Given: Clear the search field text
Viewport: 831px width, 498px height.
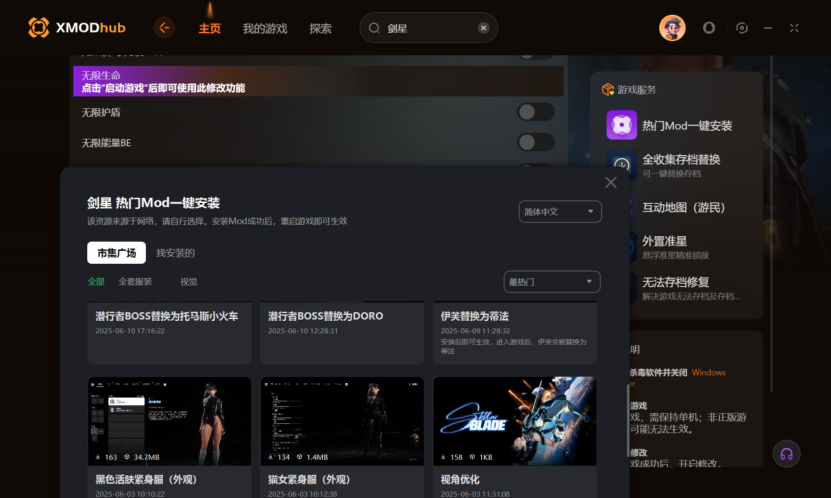Looking at the screenshot, I should 483,28.
